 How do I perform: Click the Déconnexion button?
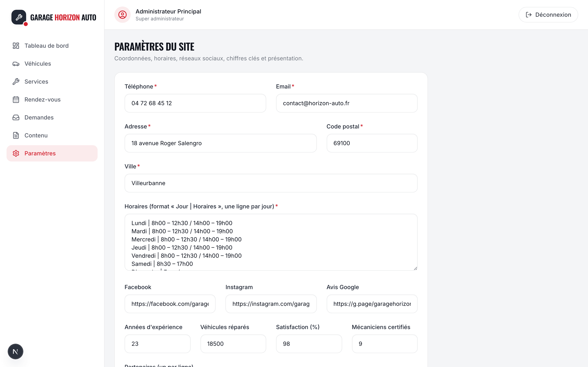(548, 15)
